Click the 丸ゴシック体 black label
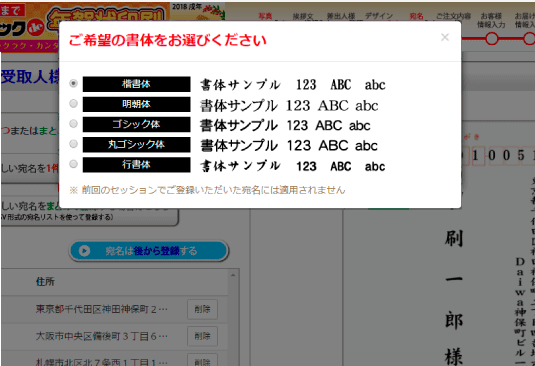Image resolution: width=535 pixels, height=366 pixels. [x=136, y=145]
